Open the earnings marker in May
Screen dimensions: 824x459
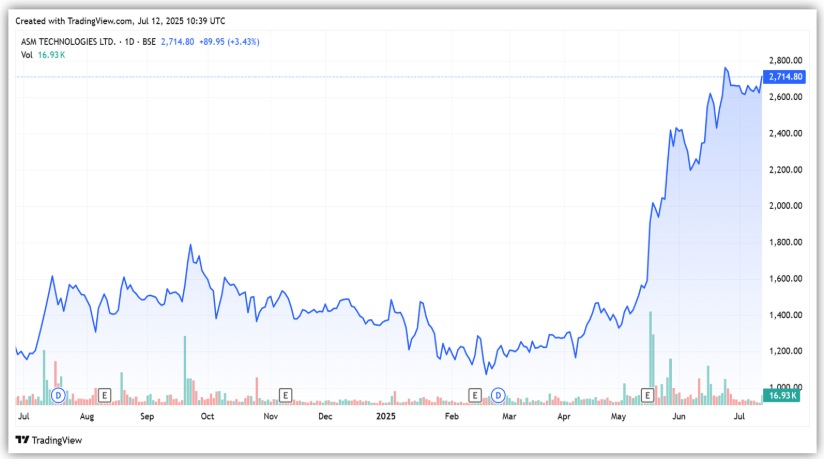[x=647, y=395]
